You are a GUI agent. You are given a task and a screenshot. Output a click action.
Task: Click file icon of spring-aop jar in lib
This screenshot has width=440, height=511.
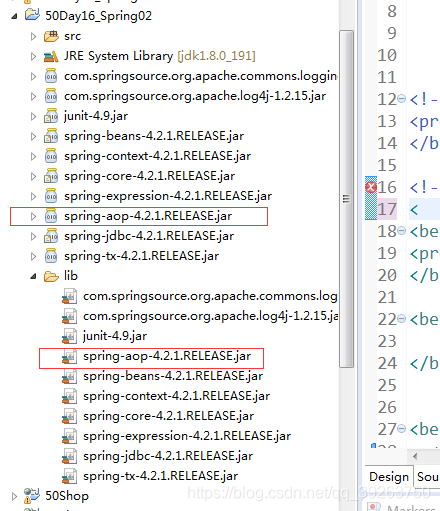tap(70, 356)
